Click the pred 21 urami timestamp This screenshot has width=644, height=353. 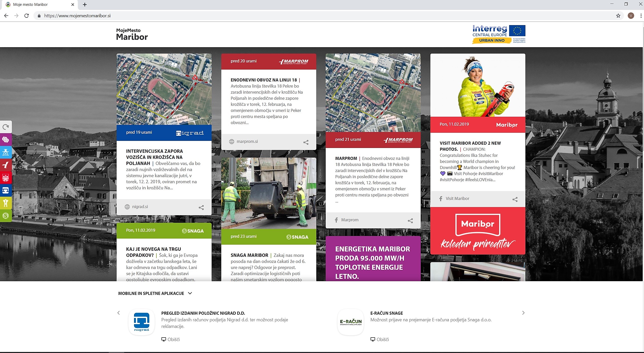tap(348, 140)
